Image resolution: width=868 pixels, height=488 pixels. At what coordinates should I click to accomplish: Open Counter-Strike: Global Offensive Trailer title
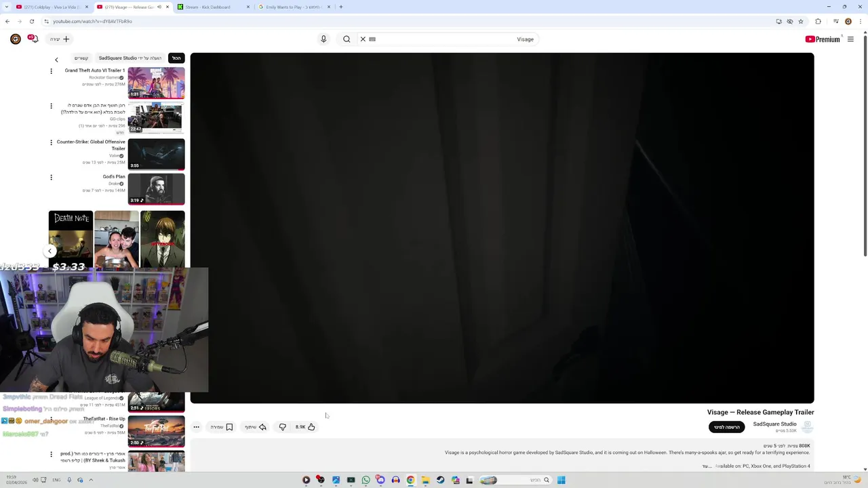(91, 145)
